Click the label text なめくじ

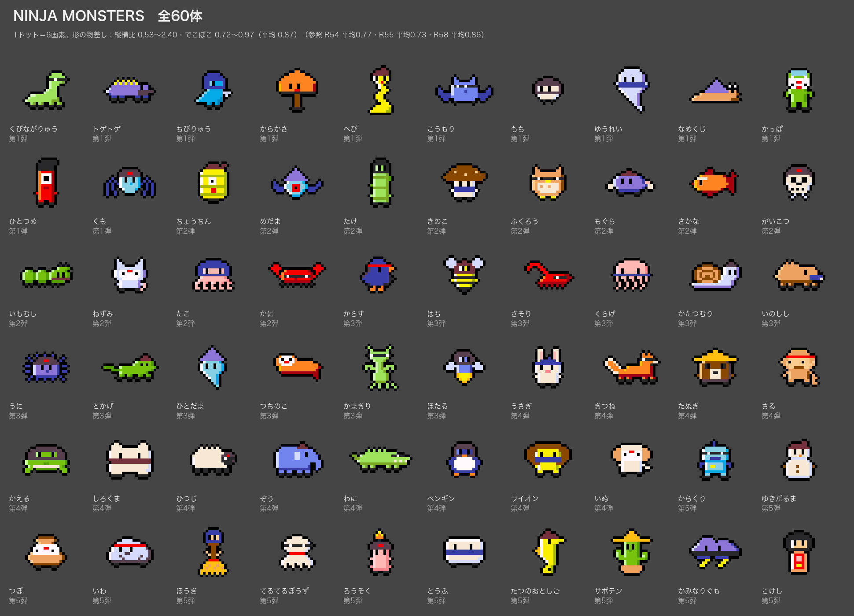click(x=692, y=129)
